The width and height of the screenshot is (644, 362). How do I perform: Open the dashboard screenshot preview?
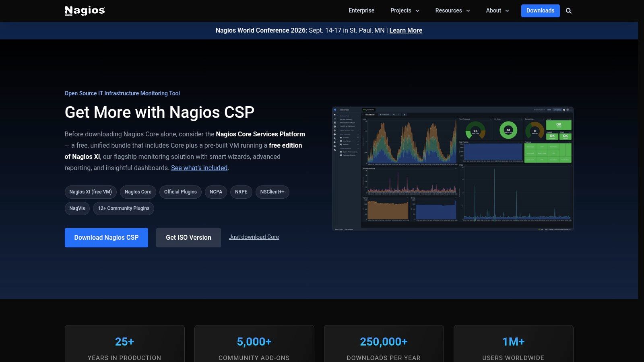(453, 169)
